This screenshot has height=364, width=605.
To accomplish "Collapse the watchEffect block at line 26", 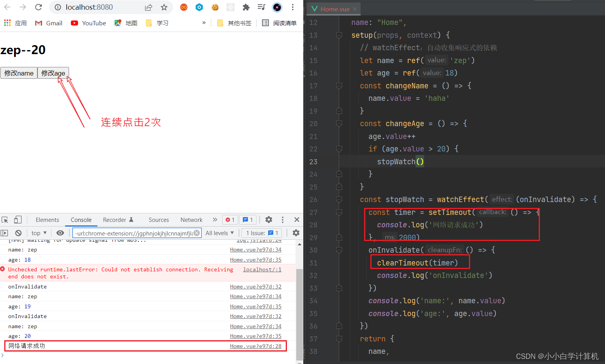I will [339, 200].
